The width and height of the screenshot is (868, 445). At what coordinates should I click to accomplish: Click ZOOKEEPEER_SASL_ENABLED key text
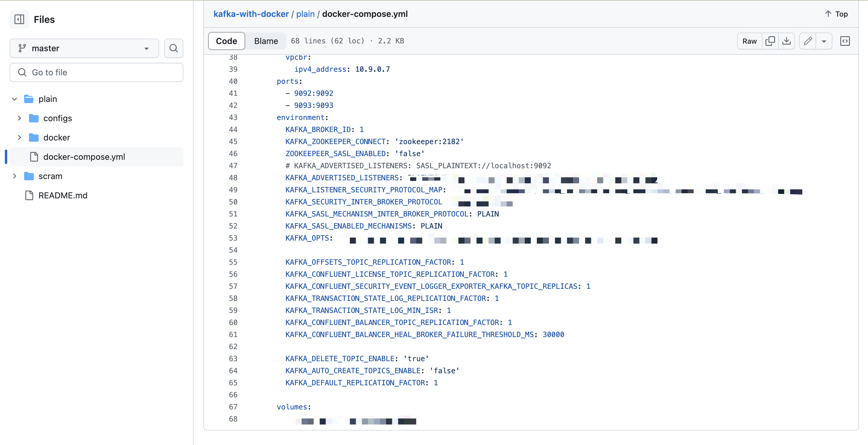coord(335,154)
